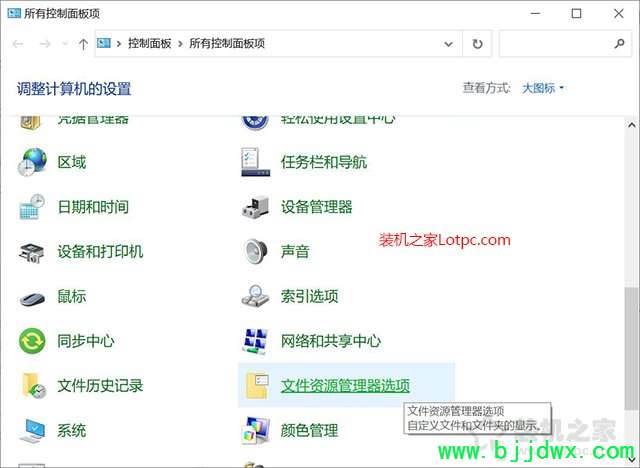The image size is (640, 468).
Task: Open the Indexing Options (索引选项) magnifier icon
Action: click(x=256, y=296)
